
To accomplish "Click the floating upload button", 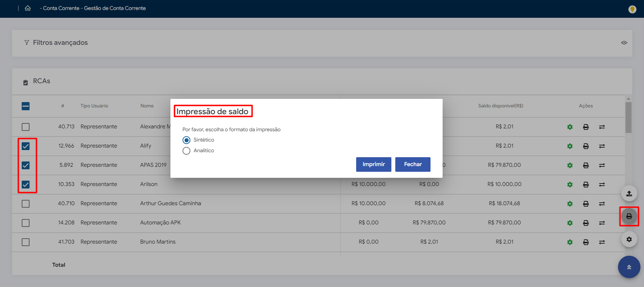I will (x=629, y=193).
